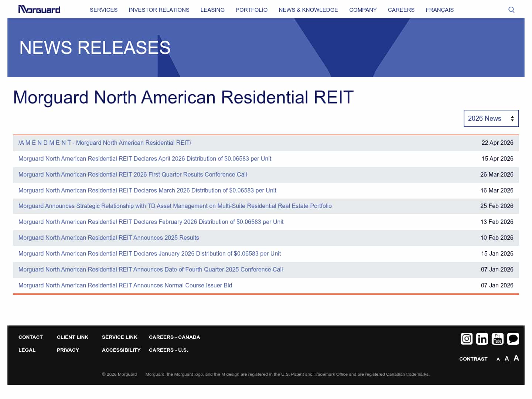Select the largest 'A' font size option
Screen dimensions: 532x399
(x=516, y=358)
